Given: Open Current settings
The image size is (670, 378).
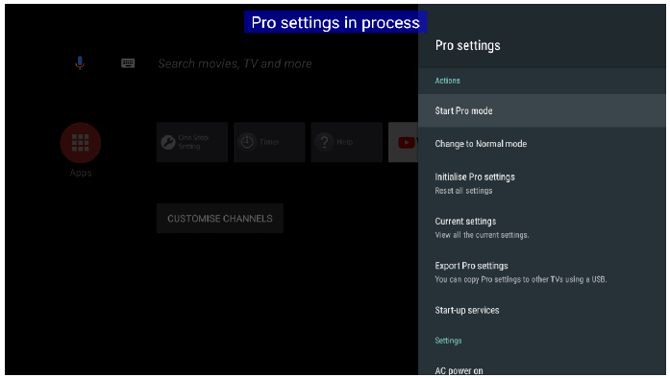Looking at the screenshot, I should tap(542, 228).
